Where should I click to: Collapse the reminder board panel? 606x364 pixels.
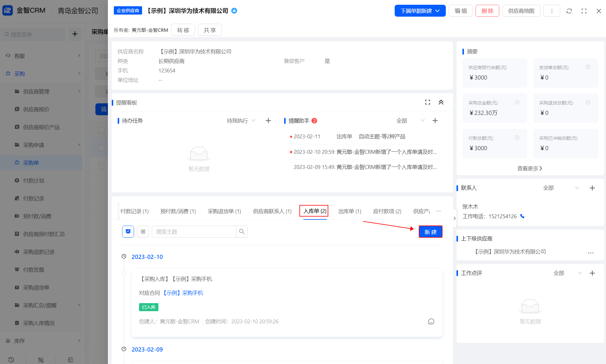pos(441,102)
